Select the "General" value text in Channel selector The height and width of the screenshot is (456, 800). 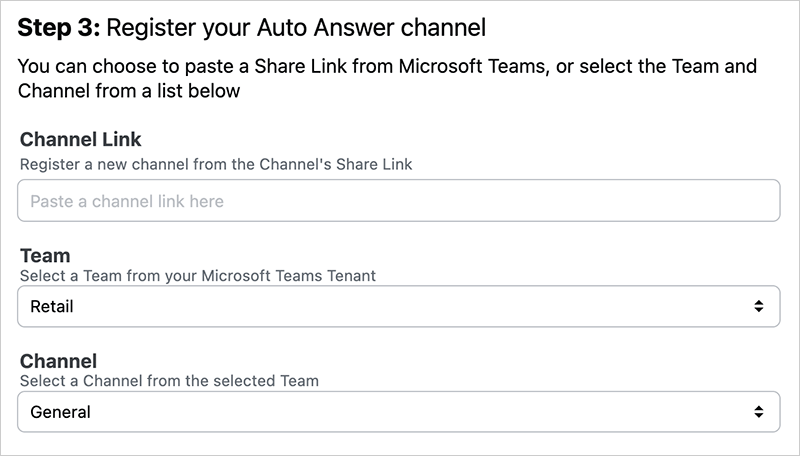pyautogui.click(x=60, y=411)
